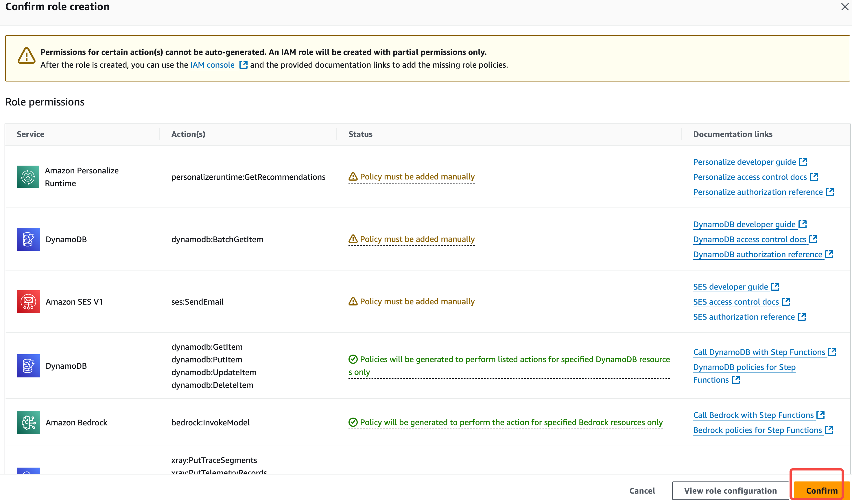Click external icon after Personalize authorization reference
The image size is (852, 504).
830,192
